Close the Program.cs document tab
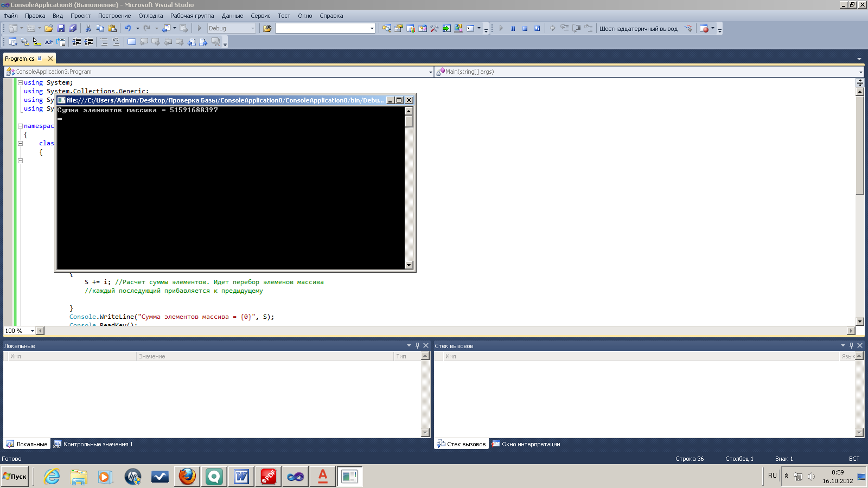 50,59
